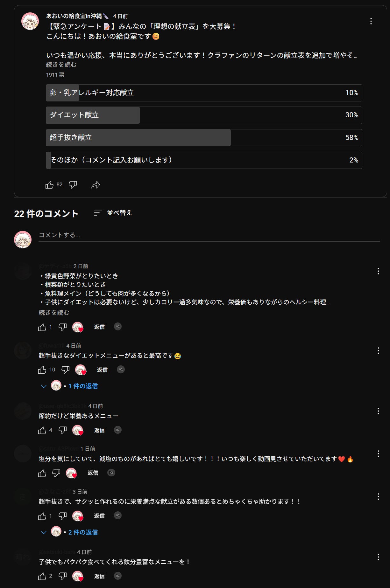Screen dimensions: 390x588
Task: Vote for 卵・乳アレルギー対応献立 poll option
Action: (x=204, y=93)
